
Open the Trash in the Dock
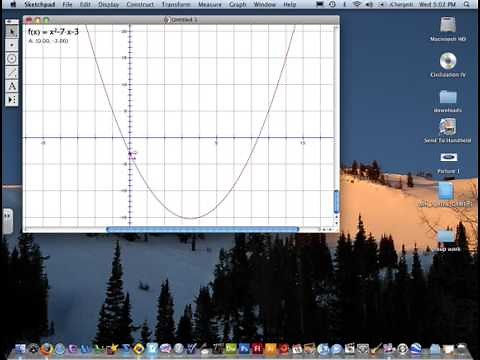(x=461, y=349)
